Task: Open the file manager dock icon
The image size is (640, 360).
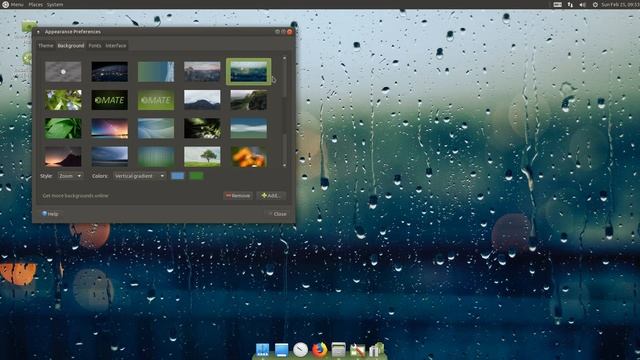Action: click(x=338, y=349)
